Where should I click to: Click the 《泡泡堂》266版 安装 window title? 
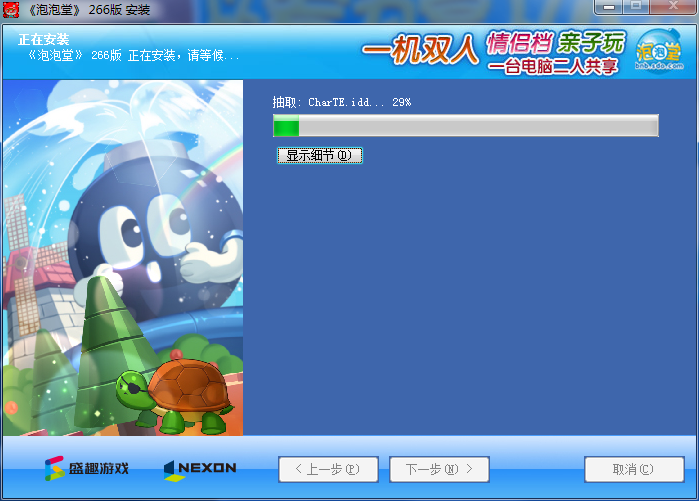click(x=89, y=9)
